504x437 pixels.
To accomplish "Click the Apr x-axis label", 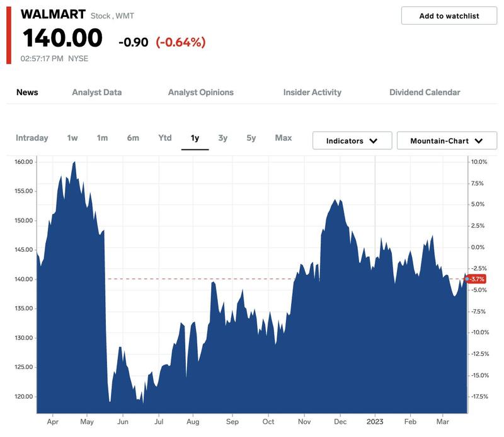I will (53, 422).
